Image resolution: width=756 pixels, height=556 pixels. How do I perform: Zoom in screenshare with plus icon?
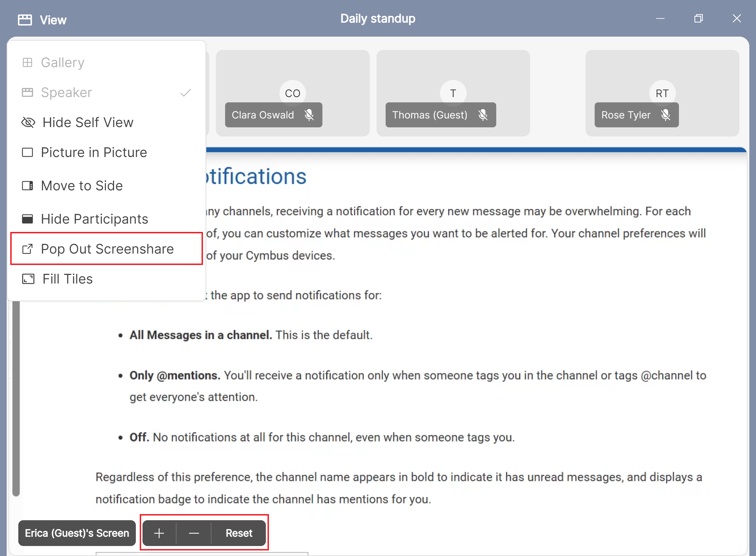coord(159,533)
